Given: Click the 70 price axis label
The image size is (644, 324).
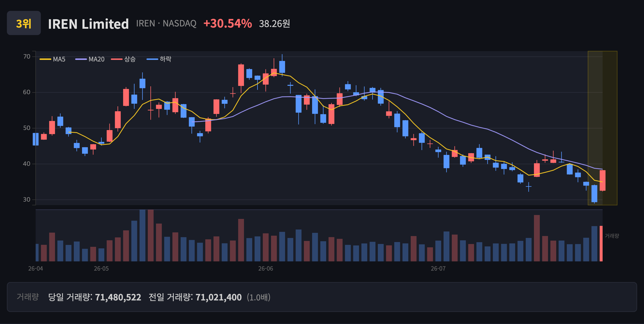Looking at the screenshot, I should click(27, 56).
